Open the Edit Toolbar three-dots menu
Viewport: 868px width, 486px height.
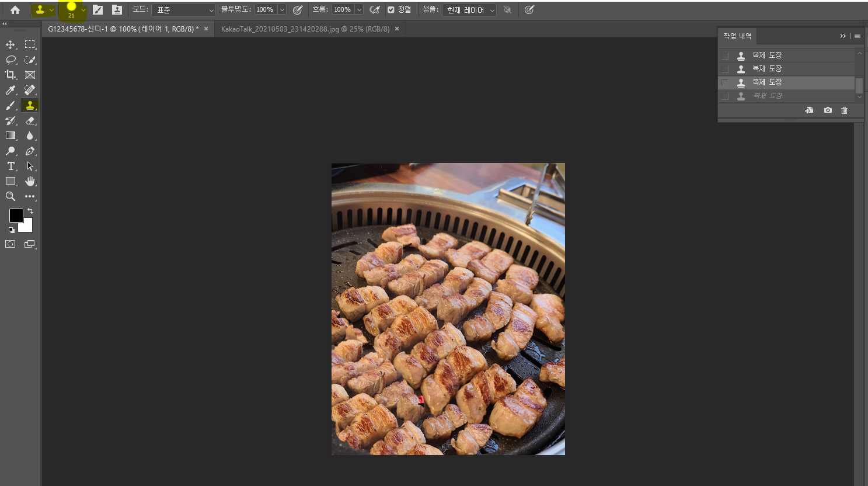coord(30,196)
